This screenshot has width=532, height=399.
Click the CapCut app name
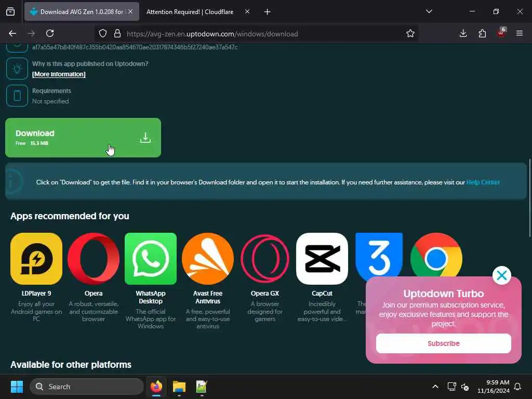click(x=322, y=294)
